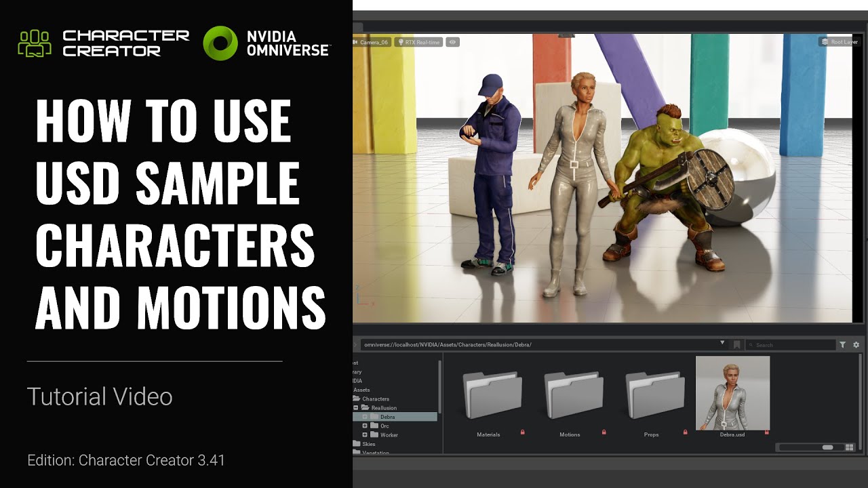Viewport: 868px width, 488px height.
Task: Open the content browser filter icon
Action: tap(843, 345)
